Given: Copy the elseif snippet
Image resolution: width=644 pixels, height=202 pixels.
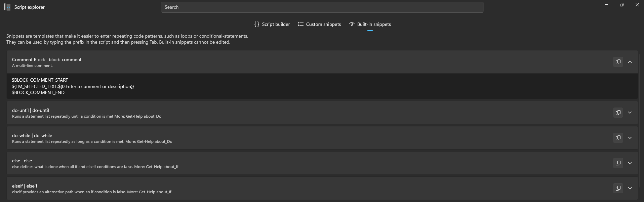Looking at the screenshot, I should 618,188.
